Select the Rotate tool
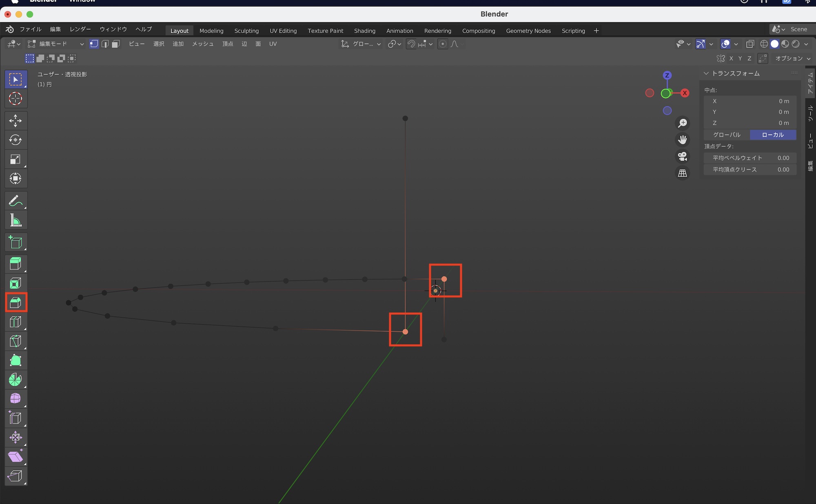 [x=16, y=140]
